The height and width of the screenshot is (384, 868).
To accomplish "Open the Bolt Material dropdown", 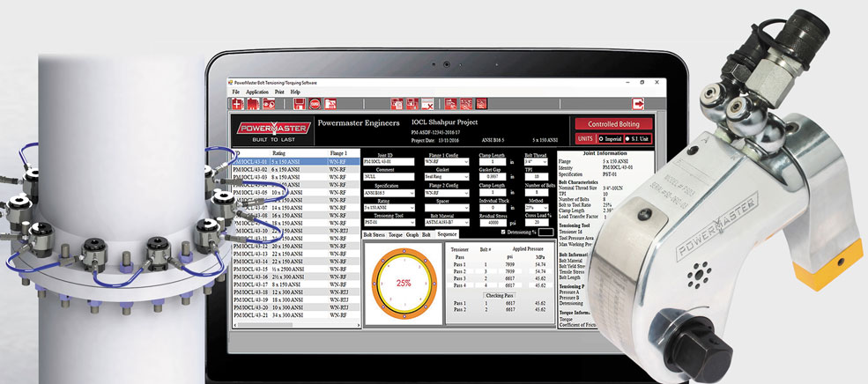I will click(x=447, y=223).
